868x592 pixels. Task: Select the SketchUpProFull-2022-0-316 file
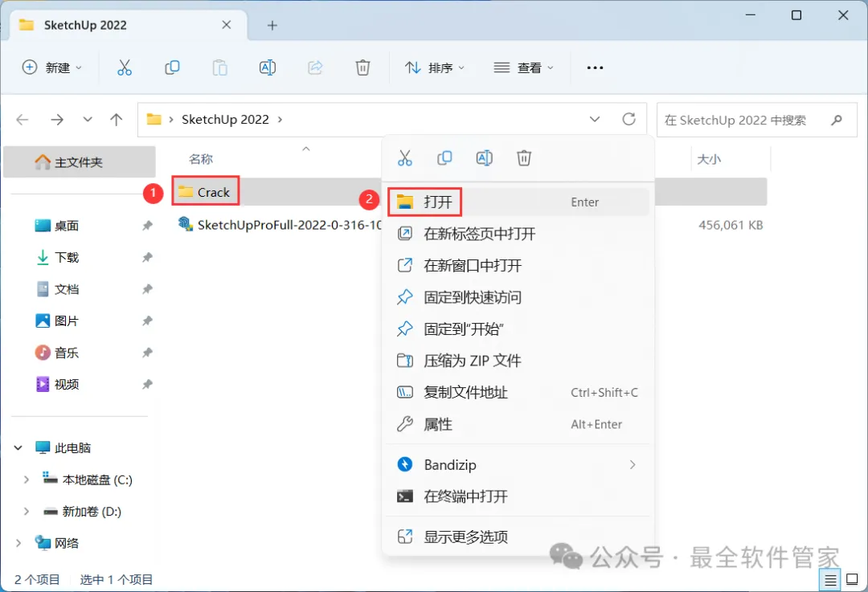point(280,225)
